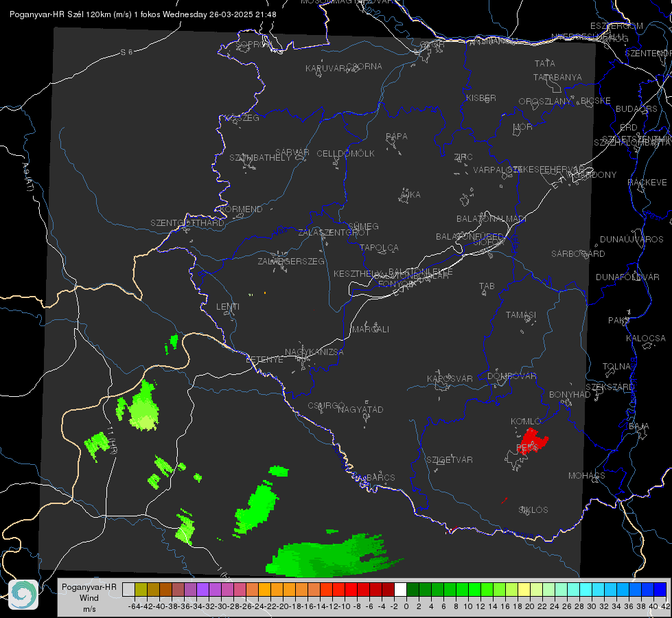Click the SÁRBOGÁRD town label

pos(578,254)
